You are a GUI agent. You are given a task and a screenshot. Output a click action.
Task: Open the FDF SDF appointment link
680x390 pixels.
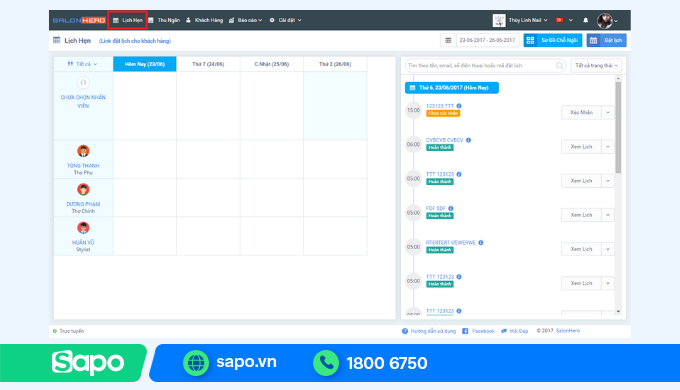point(436,208)
